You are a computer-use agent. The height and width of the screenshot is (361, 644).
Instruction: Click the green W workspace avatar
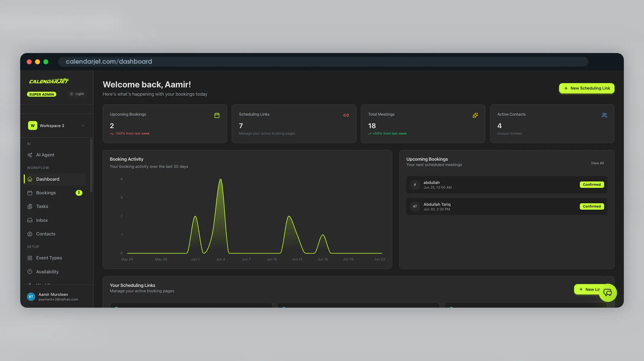33,126
